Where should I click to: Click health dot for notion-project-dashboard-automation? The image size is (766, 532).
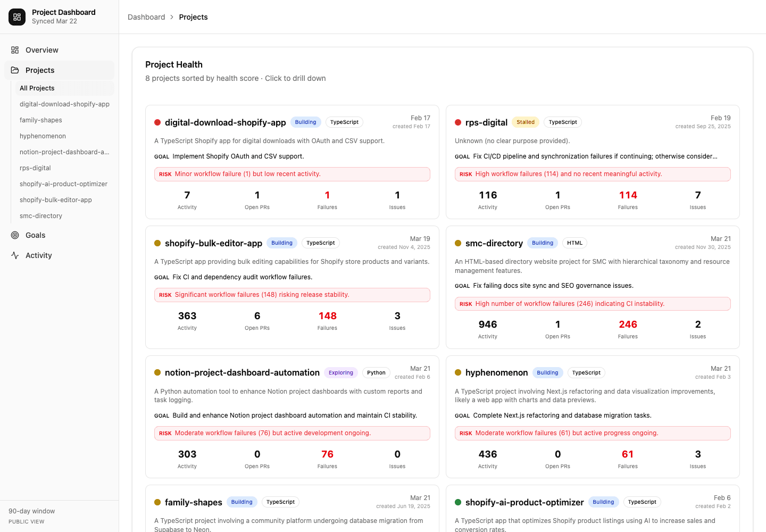coord(157,372)
